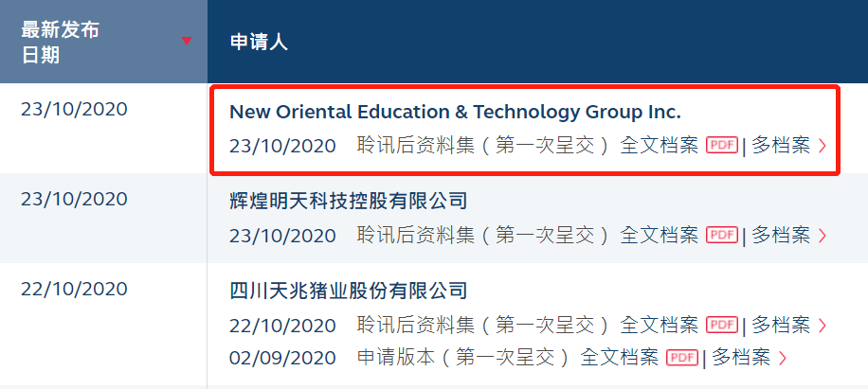This screenshot has height=389, width=868.
Task: Open 全文档案 link for New Oriental Education
Action: (x=660, y=146)
